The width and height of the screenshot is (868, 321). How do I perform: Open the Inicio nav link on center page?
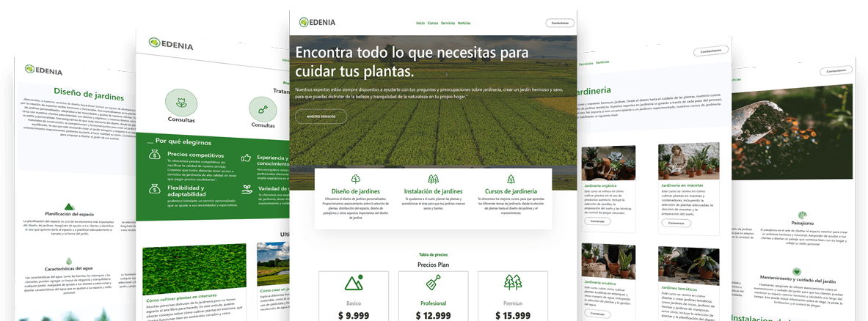click(420, 23)
